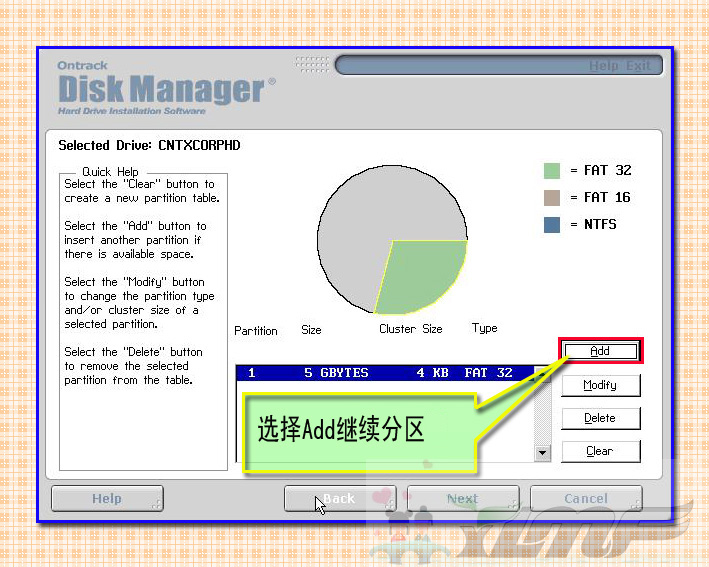This screenshot has width=709, height=567.
Task: Click the green FAT 32 legend swatch
Action: coord(552,171)
